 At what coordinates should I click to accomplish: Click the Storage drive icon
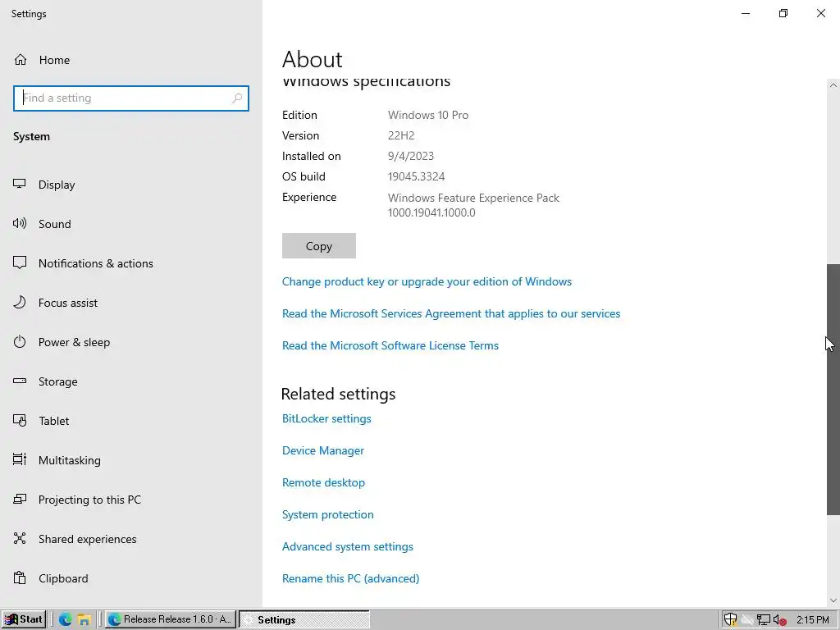pyautogui.click(x=20, y=381)
